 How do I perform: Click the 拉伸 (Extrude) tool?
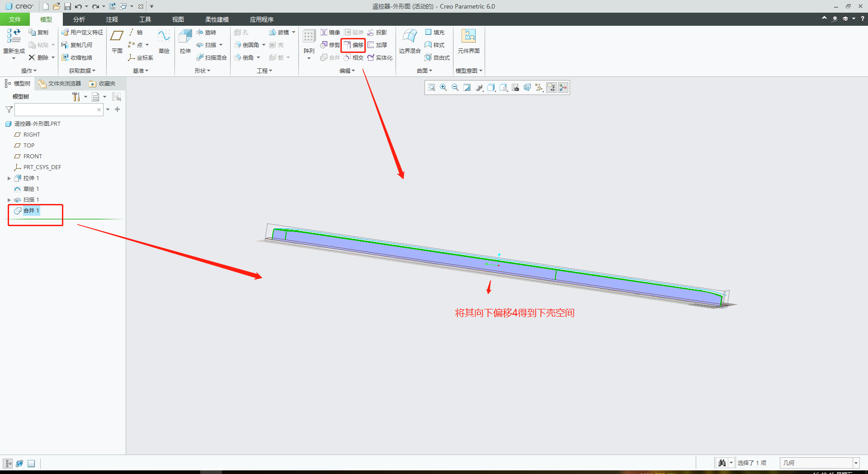185,41
